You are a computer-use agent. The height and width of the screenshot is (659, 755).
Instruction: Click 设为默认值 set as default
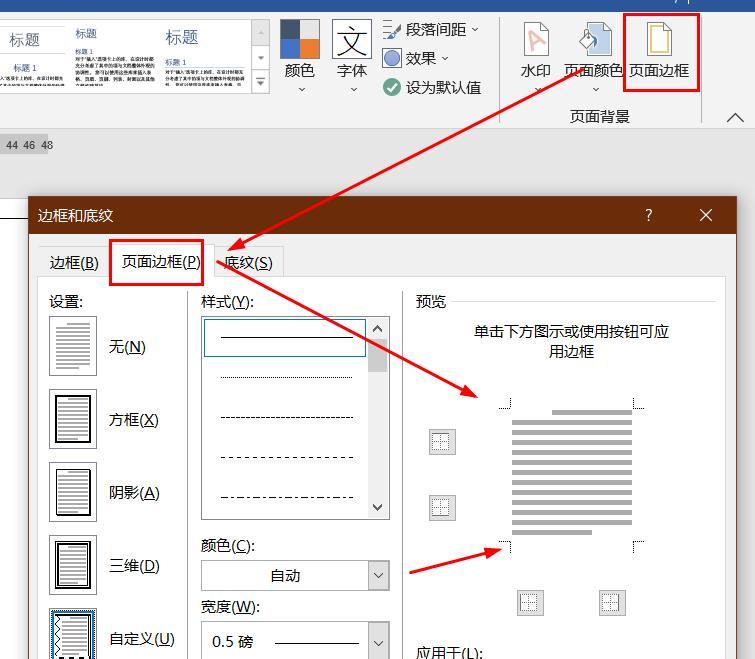[432, 88]
